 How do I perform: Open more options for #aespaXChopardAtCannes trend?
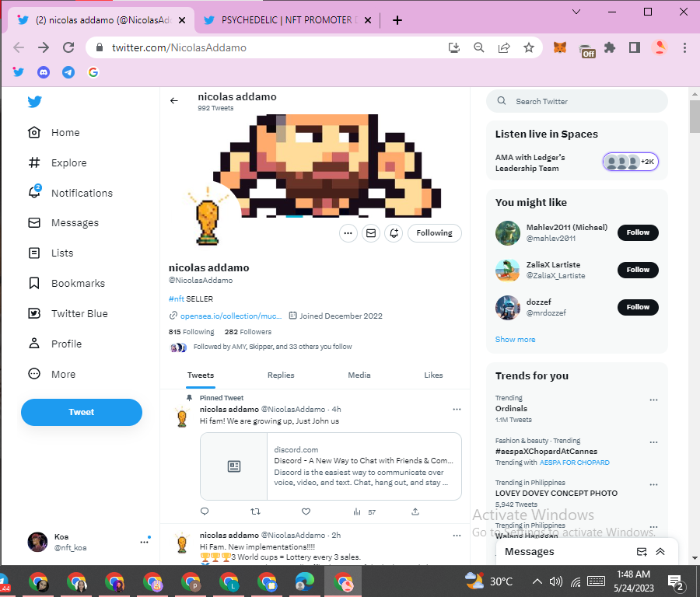point(653,442)
